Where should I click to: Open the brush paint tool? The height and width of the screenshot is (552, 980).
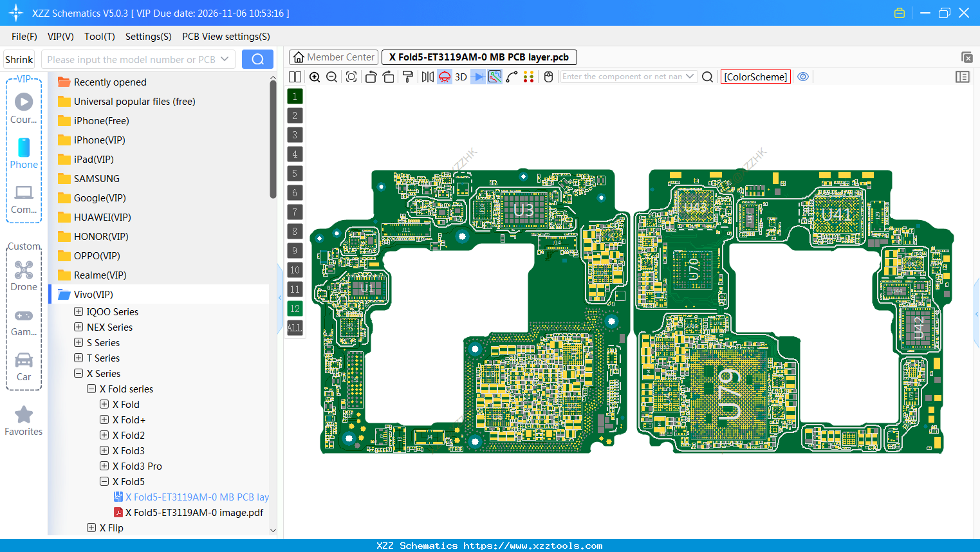pyautogui.click(x=407, y=77)
